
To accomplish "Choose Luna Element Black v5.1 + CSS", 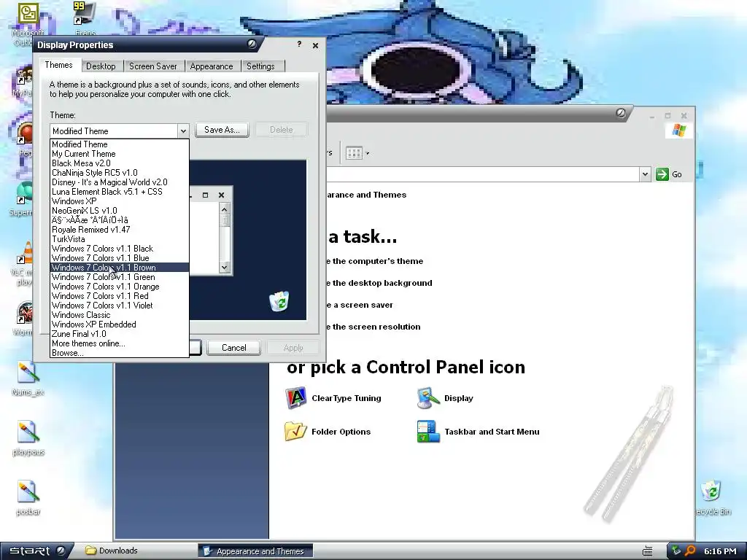I will [120, 192].
